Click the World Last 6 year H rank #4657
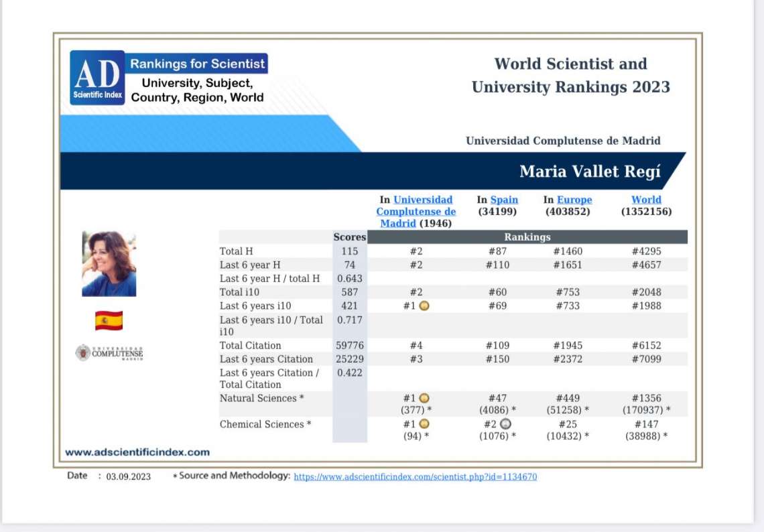This screenshot has width=764, height=532. point(646,265)
